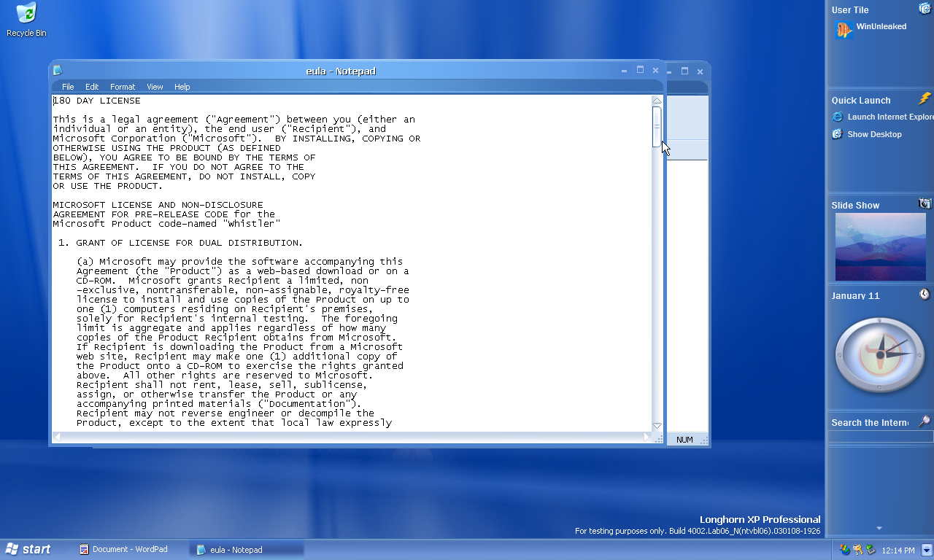Click the January 11 date label in the sidebar
The image size is (934, 560).
tap(855, 295)
